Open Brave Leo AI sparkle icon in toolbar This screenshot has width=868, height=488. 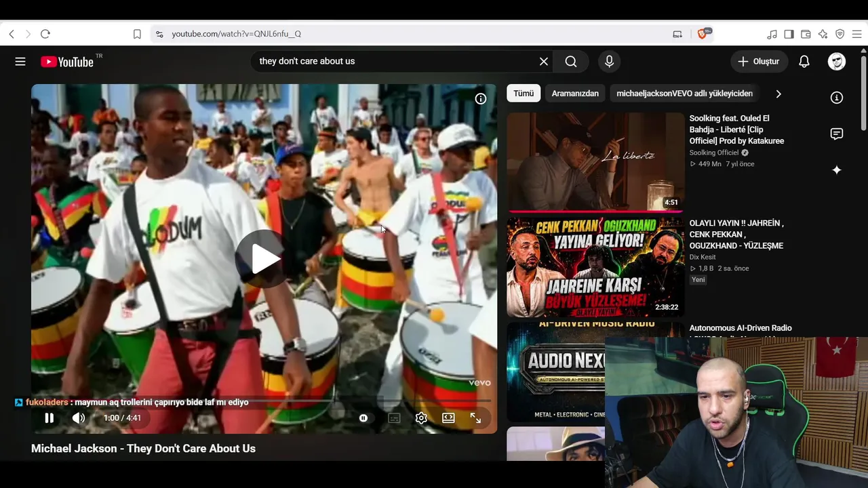click(x=823, y=34)
